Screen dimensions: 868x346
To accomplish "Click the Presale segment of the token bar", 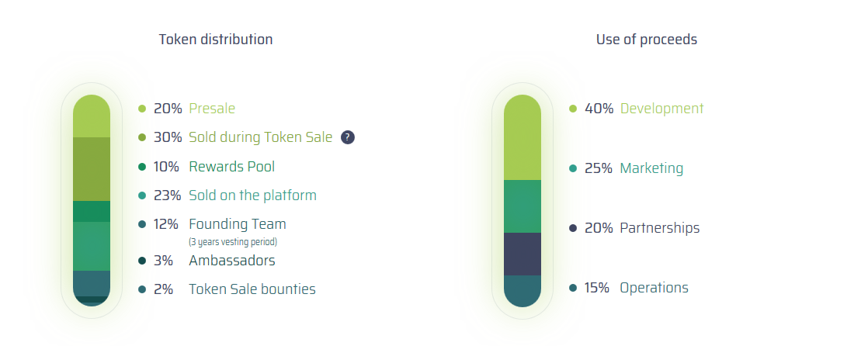I will pos(92,116).
